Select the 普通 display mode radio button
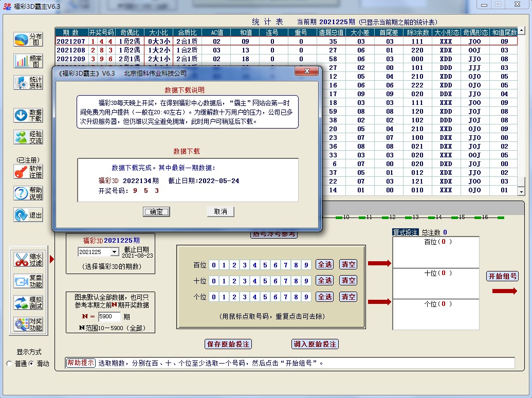The image size is (532, 398). [x=9, y=364]
